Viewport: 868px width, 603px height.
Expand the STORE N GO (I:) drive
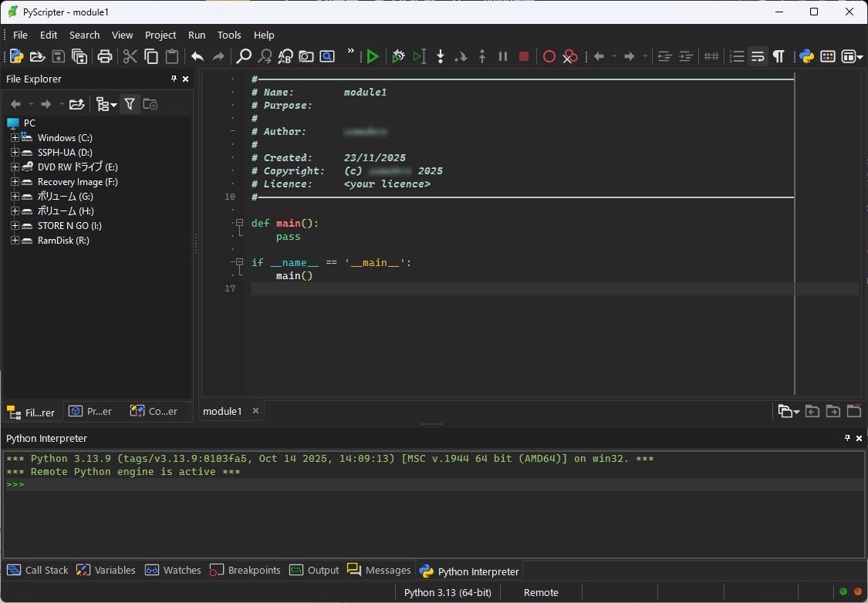click(x=15, y=226)
